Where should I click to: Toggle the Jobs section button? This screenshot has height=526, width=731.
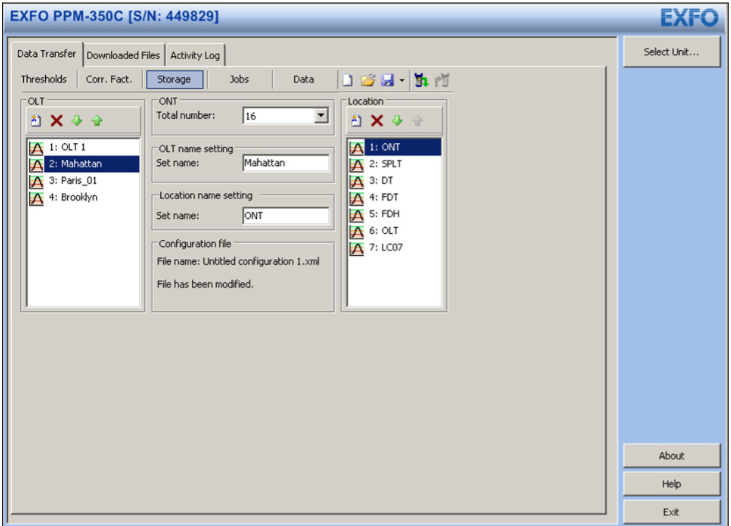tap(239, 79)
